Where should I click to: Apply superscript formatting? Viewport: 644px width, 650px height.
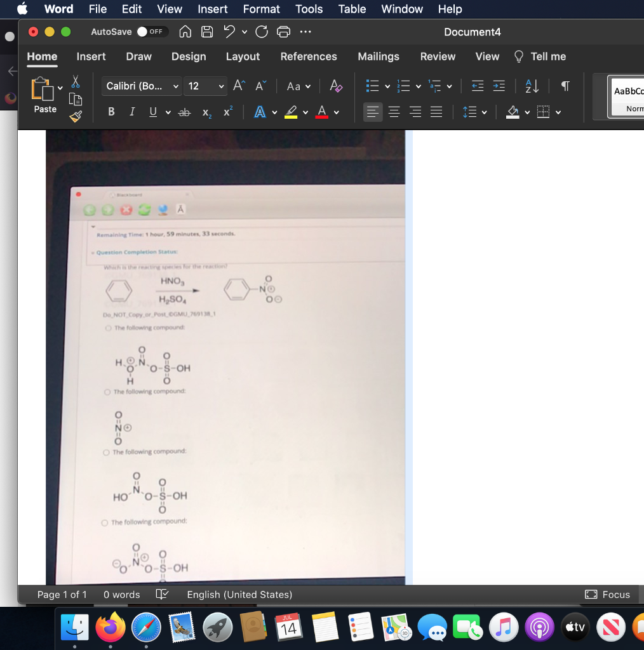point(226,112)
